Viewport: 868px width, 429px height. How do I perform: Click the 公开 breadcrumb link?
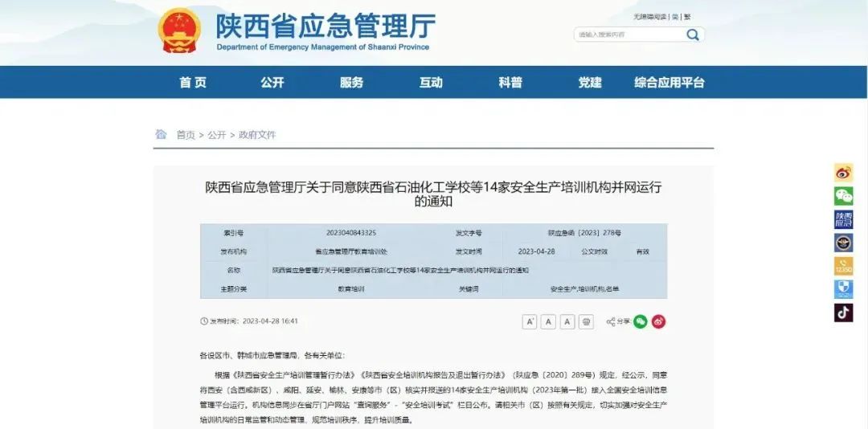tap(216, 134)
